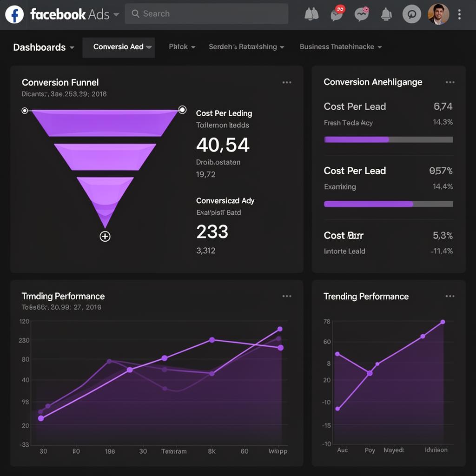Click the plus icon below the funnel
The height and width of the screenshot is (476, 476).
pos(105,236)
